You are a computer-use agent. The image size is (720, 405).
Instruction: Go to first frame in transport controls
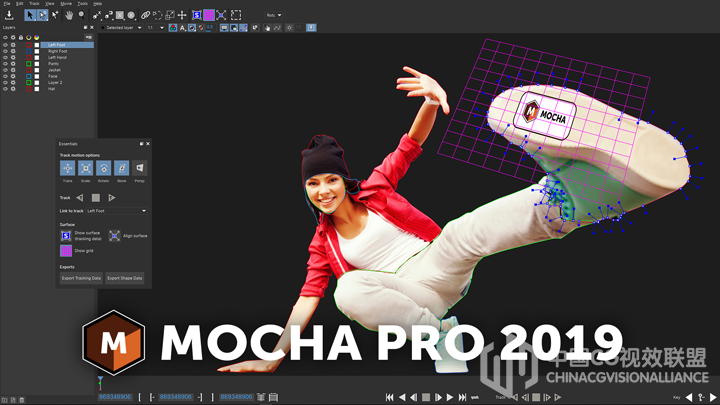point(389,397)
